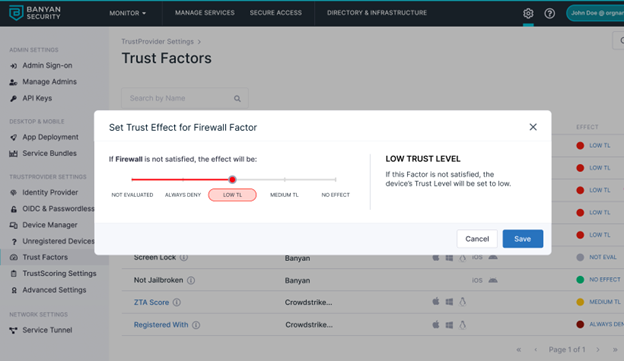This screenshot has width=624, height=361.
Task: Click the Unregistered Devices question icon
Action: coord(14,242)
